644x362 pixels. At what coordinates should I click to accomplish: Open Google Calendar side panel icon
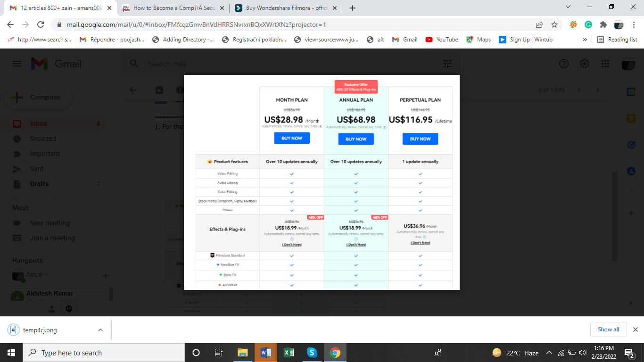click(x=631, y=92)
